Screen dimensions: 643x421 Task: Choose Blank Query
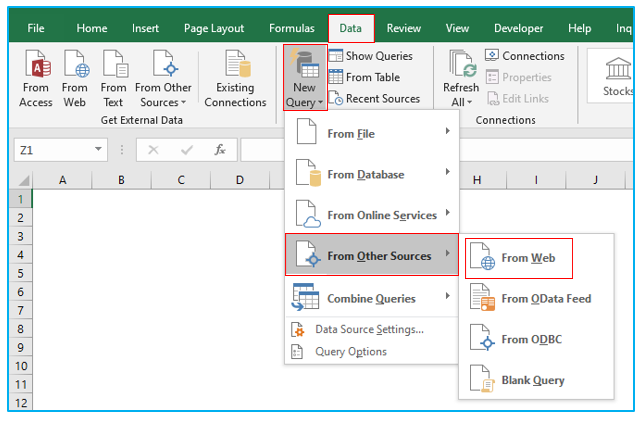[x=536, y=380]
